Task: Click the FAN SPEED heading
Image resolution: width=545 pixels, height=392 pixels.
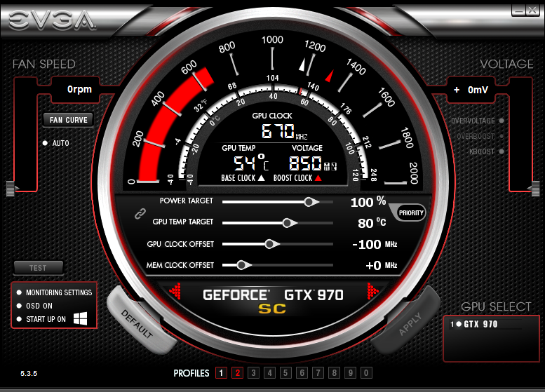Action: [44, 64]
